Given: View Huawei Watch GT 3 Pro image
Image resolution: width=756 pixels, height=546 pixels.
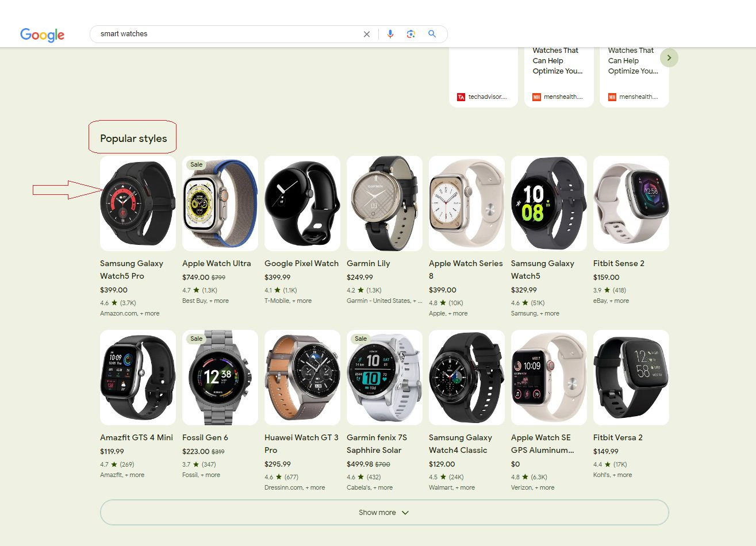Looking at the screenshot, I should (x=302, y=378).
